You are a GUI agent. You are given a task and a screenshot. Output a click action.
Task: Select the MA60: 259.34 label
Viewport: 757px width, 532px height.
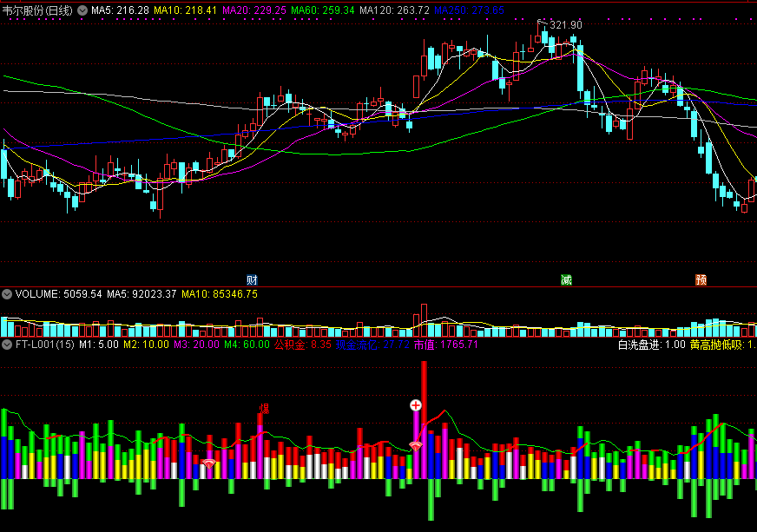322,10
